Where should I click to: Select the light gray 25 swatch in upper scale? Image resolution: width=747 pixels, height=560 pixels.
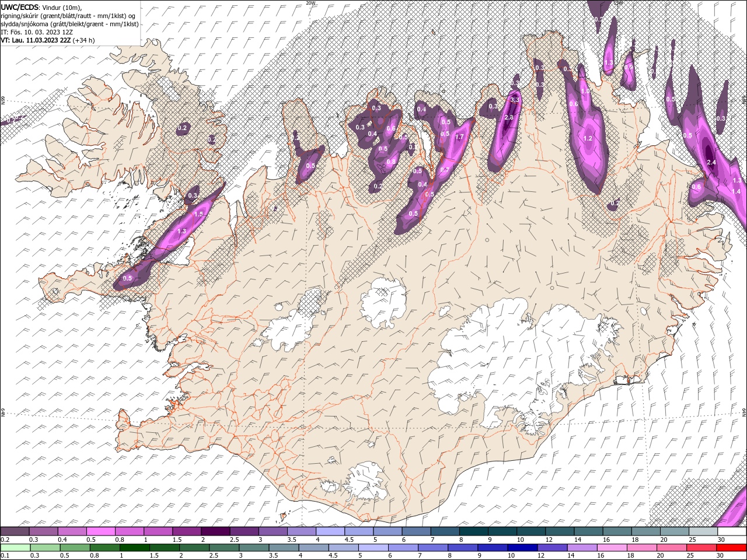point(703,531)
